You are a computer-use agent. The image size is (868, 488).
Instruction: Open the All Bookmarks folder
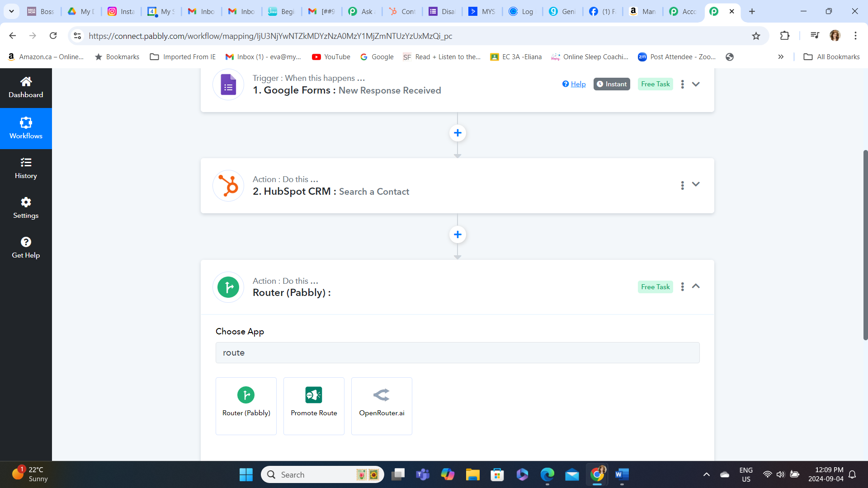pos(831,56)
